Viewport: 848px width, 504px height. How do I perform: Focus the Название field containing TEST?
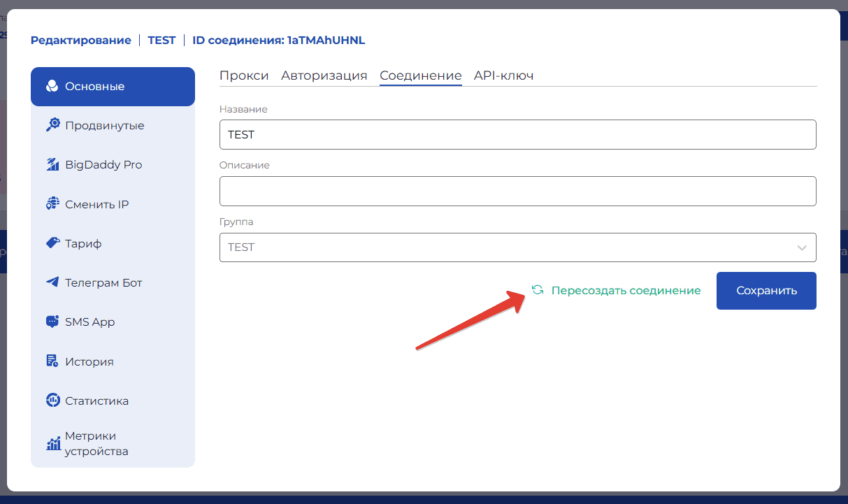click(x=518, y=134)
